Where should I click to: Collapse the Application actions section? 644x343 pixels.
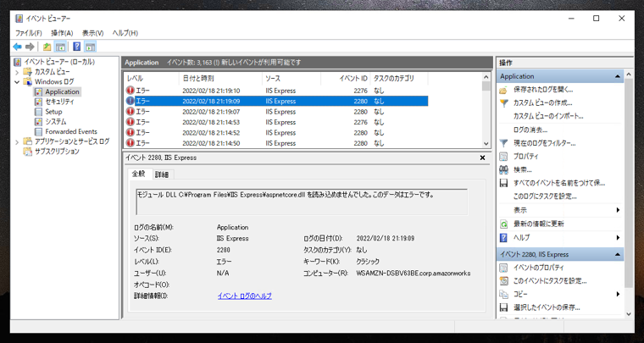(x=617, y=77)
